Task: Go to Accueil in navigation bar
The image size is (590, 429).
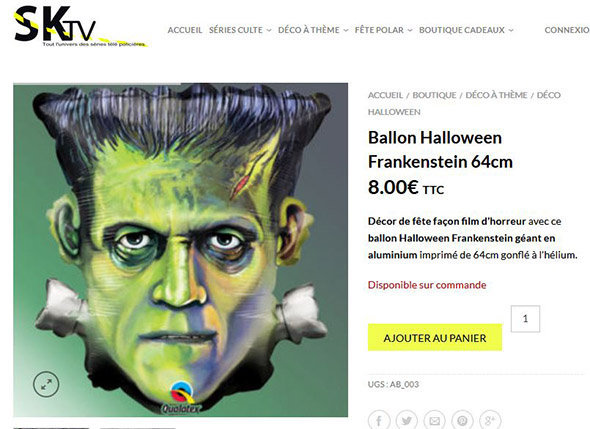Action: click(185, 30)
